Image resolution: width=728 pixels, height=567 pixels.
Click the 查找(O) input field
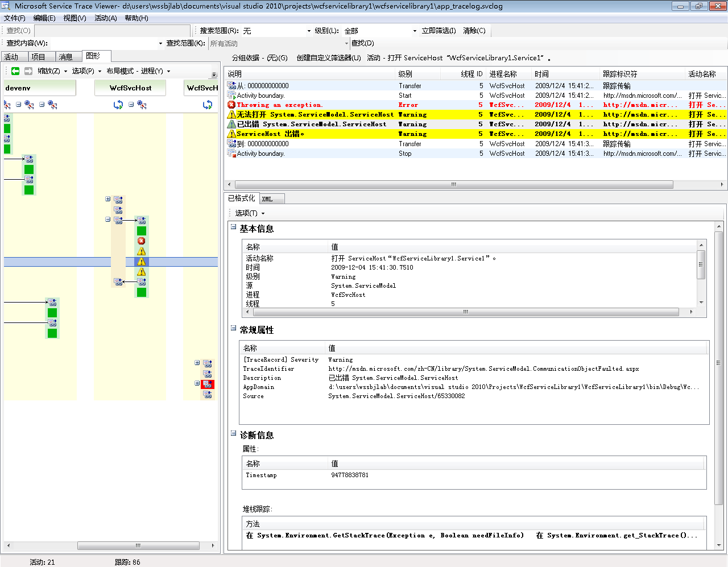click(x=112, y=31)
